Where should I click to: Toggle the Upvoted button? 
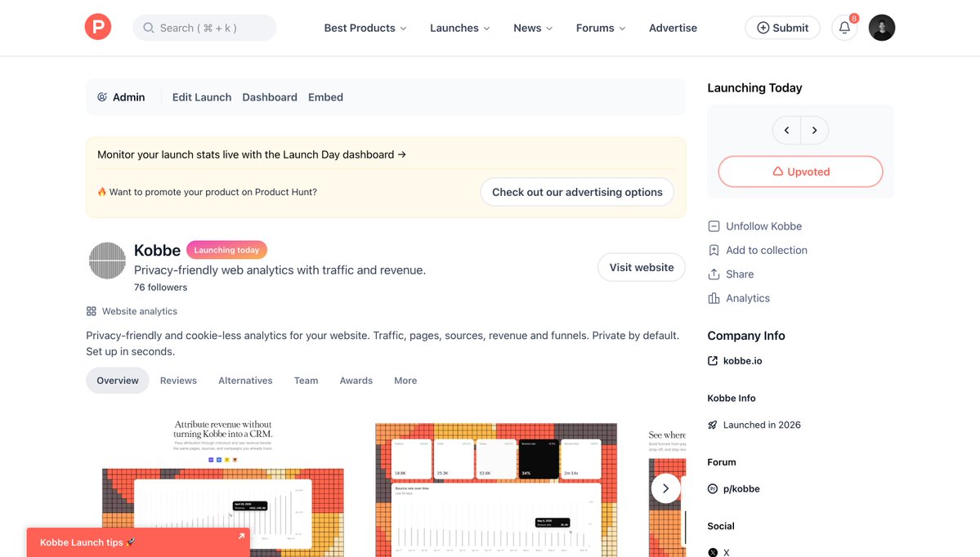(x=800, y=171)
